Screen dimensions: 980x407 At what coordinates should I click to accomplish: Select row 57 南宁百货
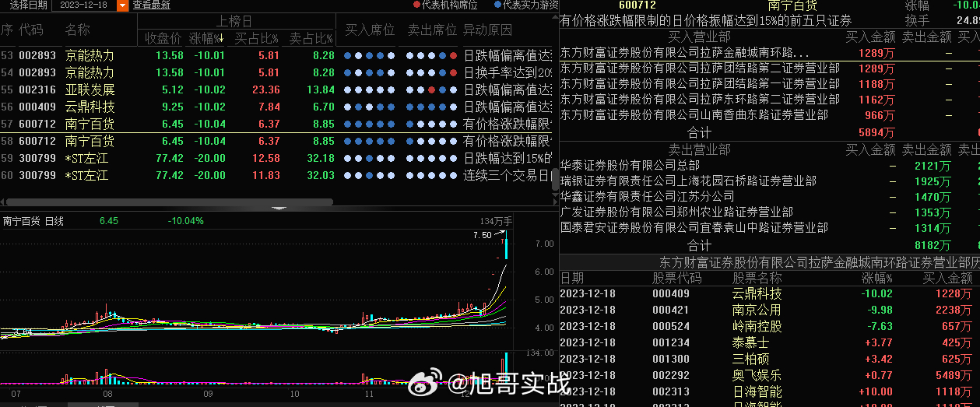pos(276,124)
